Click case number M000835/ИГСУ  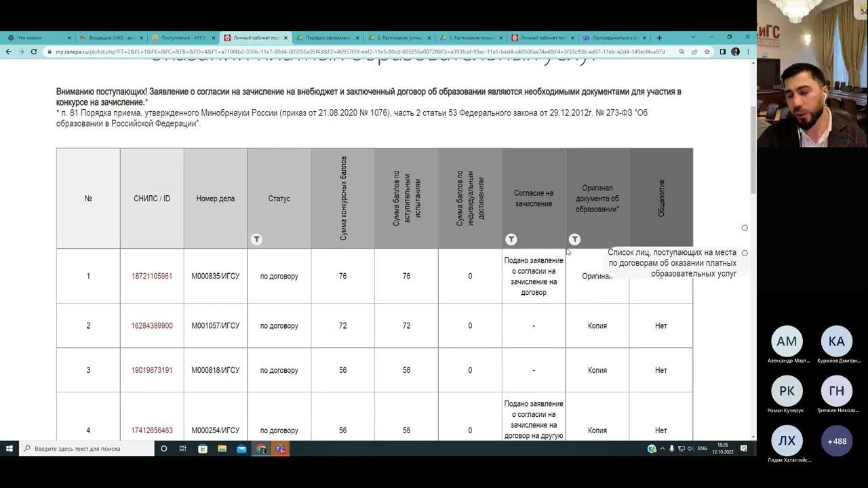point(216,277)
